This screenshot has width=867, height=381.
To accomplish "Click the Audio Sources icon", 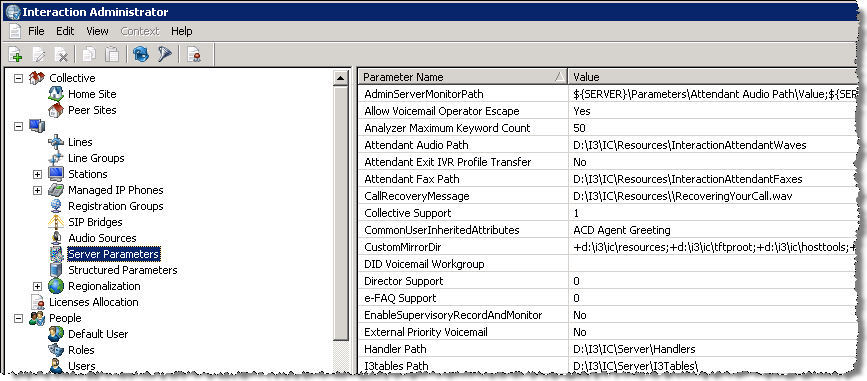I will click(x=56, y=238).
